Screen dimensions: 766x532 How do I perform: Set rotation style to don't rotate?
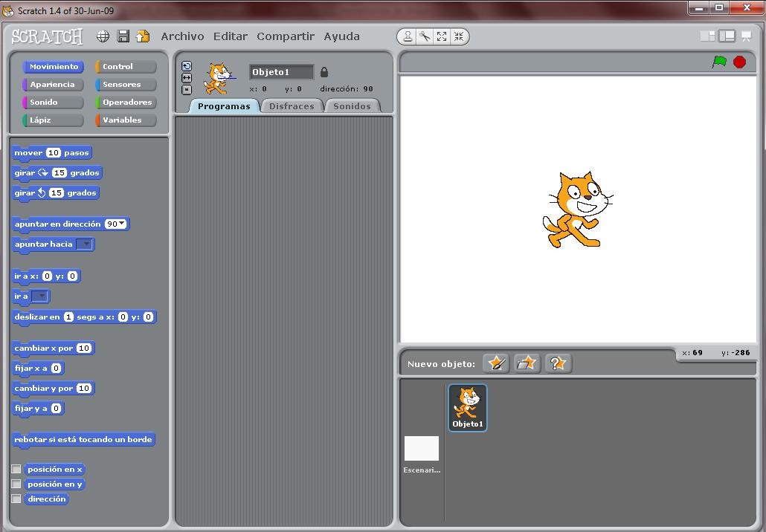(x=187, y=90)
